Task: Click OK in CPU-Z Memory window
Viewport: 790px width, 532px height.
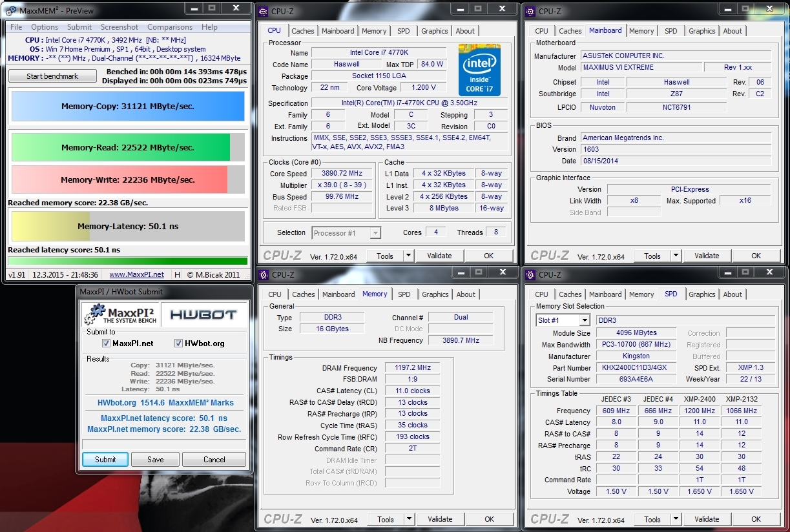Action: coord(490,519)
